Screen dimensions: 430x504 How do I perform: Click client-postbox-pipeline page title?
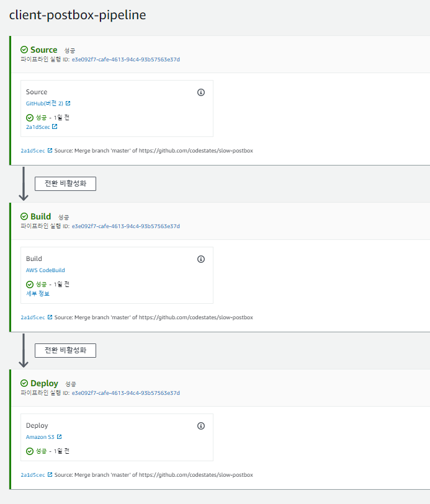click(78, 15)
